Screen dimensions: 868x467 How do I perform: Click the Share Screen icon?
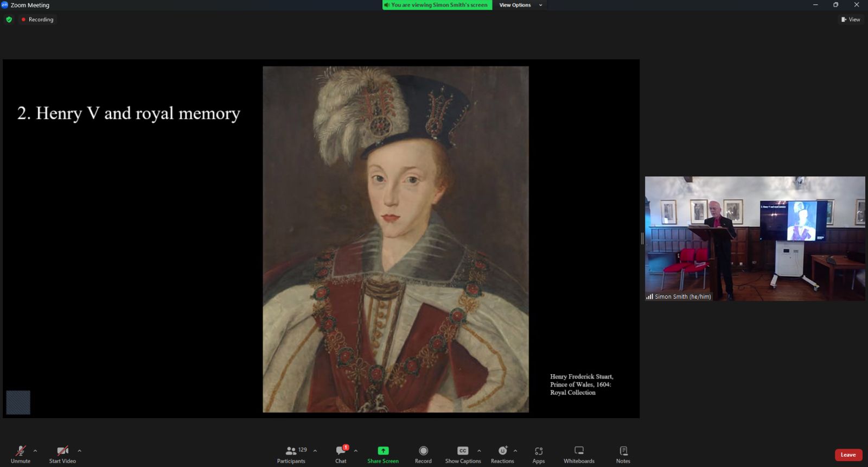tap(383, 451)
